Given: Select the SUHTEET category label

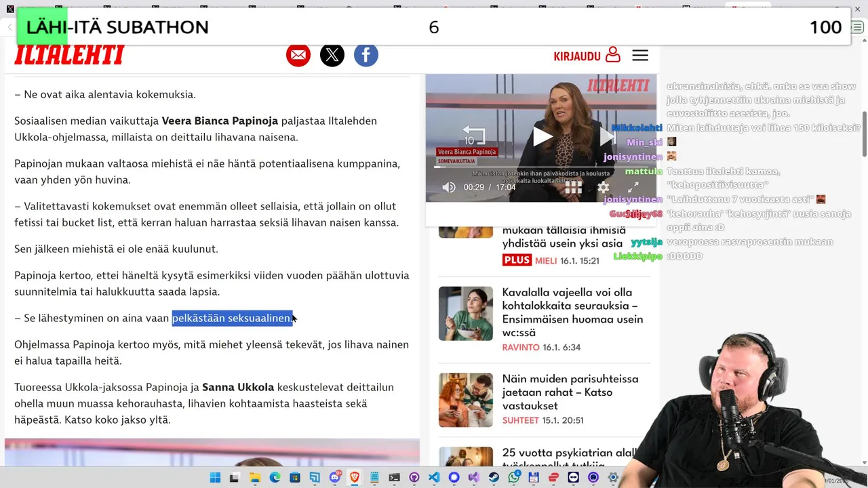Looking at the screenshot, I should (521, 420).
